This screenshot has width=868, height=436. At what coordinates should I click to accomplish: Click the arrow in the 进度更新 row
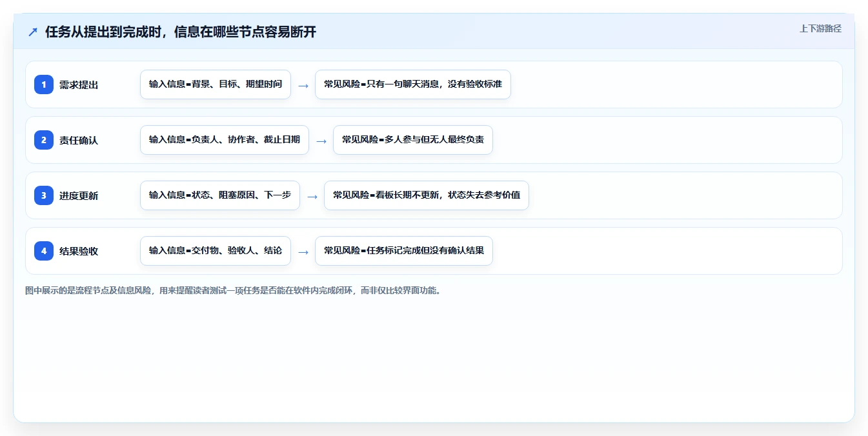pyautogui.click(x=312, y=196)
